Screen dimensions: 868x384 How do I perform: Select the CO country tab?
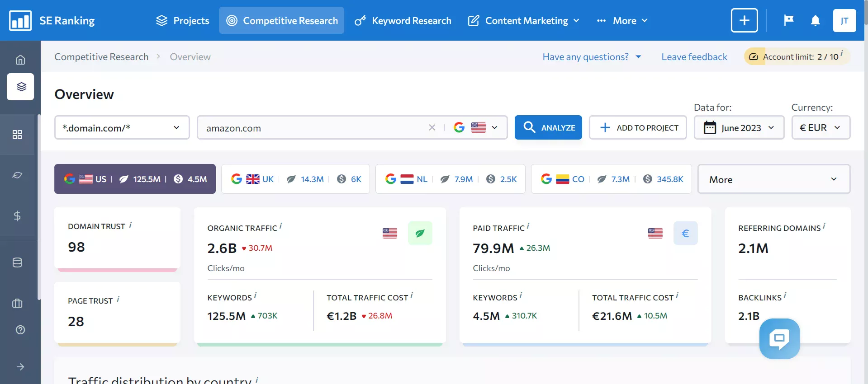coord(611,179)
